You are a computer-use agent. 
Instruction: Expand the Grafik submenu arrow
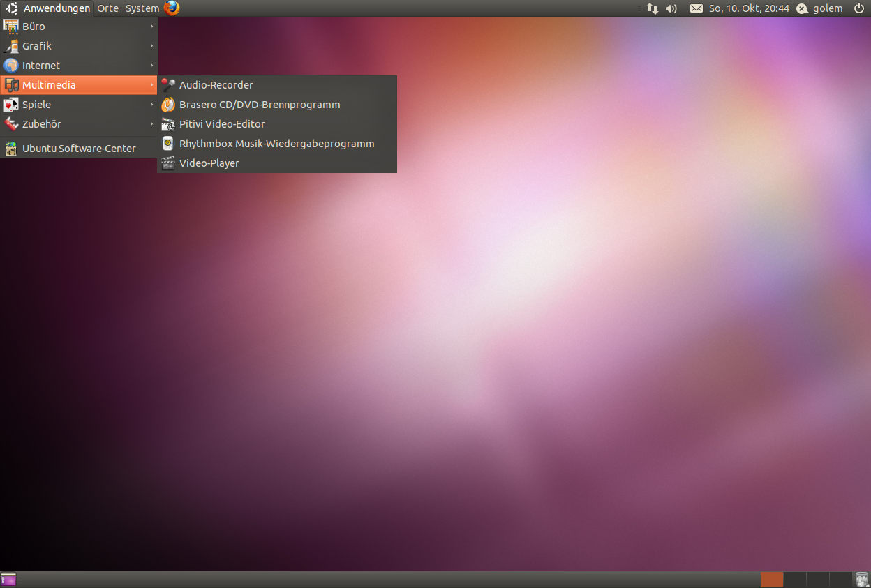click(x=151, y=46)
